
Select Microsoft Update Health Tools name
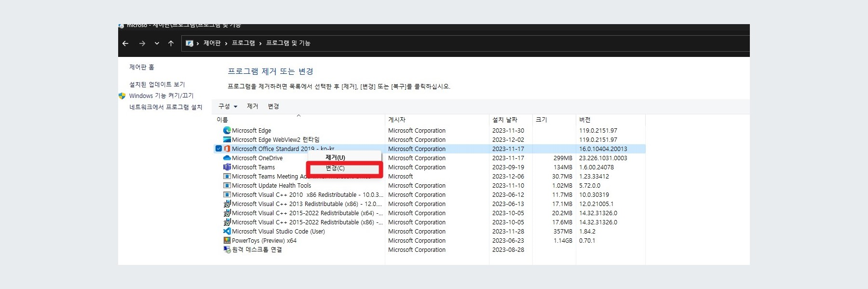(x=271, y=186)
